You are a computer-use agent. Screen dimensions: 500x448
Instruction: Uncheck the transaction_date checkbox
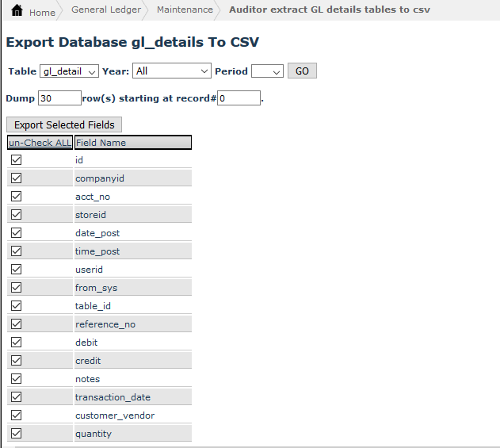tap(16, 397)
